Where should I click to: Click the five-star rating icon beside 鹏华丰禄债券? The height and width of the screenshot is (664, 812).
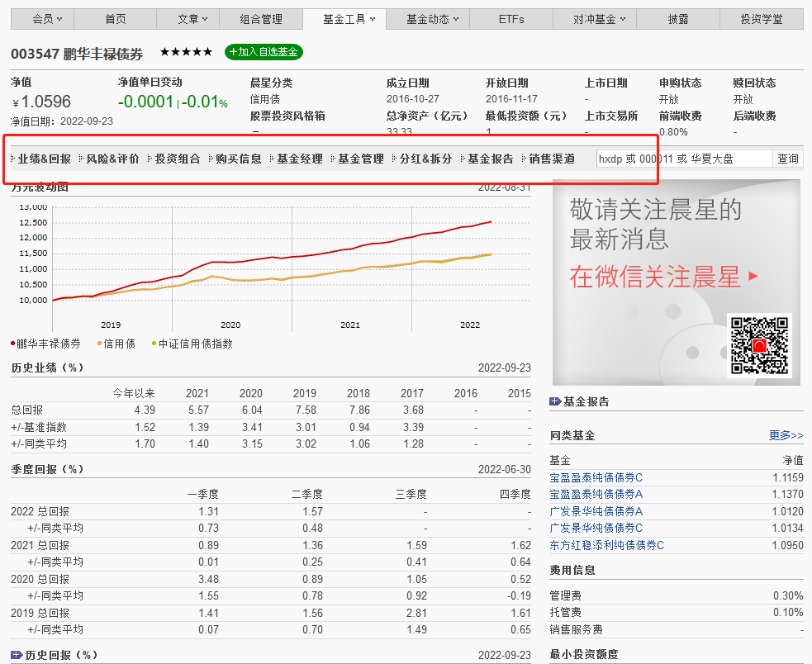click(x=186, y=51)
